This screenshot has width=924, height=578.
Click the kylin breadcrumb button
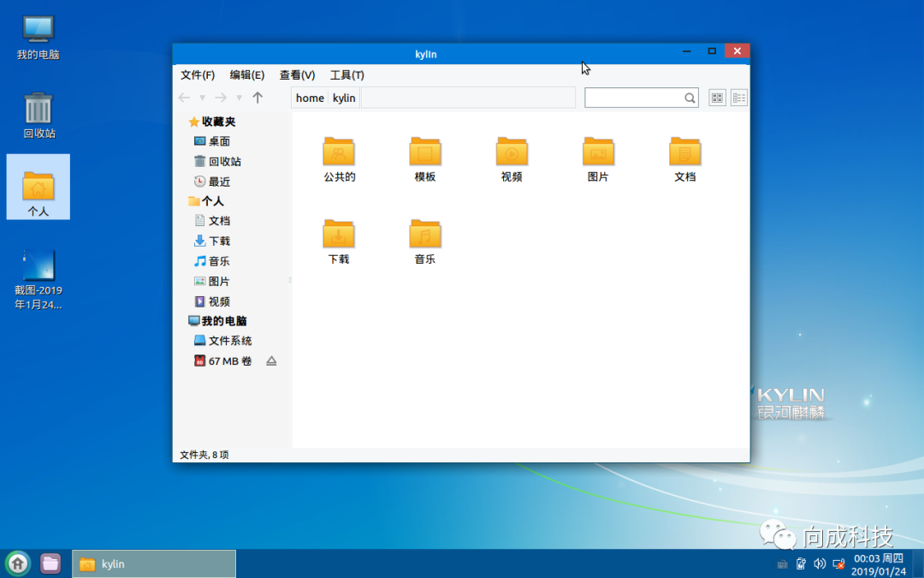(x=343, y=98)
